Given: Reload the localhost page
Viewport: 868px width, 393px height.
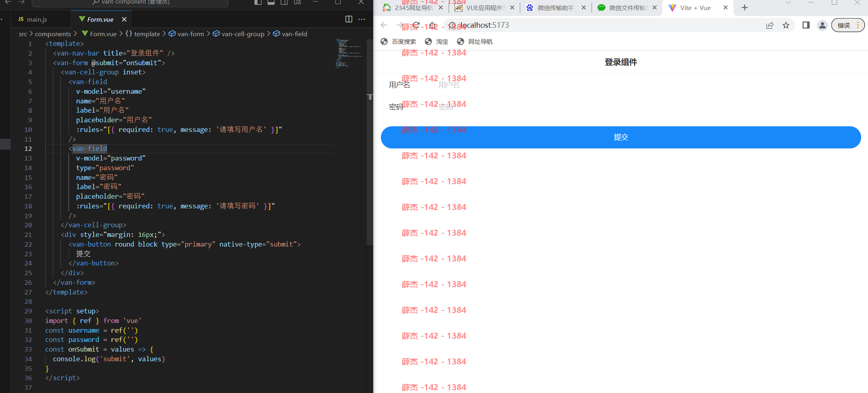Looking at the screenshot, I should coord(416,25).
